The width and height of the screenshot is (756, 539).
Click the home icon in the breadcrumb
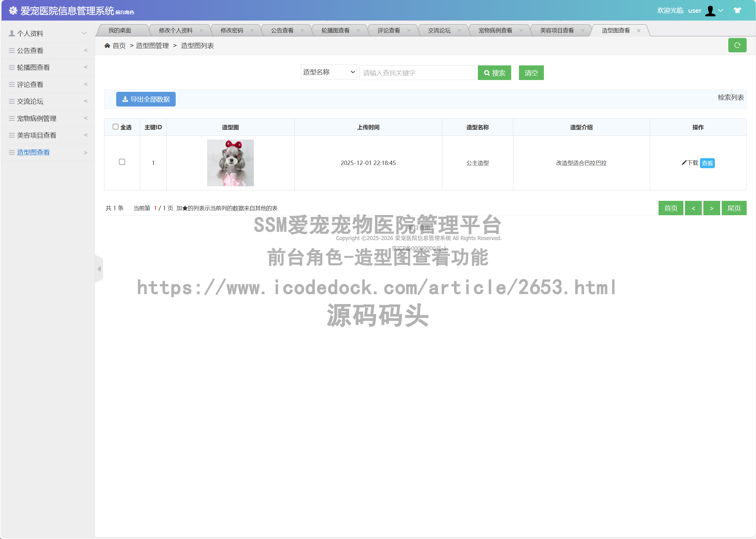point(107,45)
